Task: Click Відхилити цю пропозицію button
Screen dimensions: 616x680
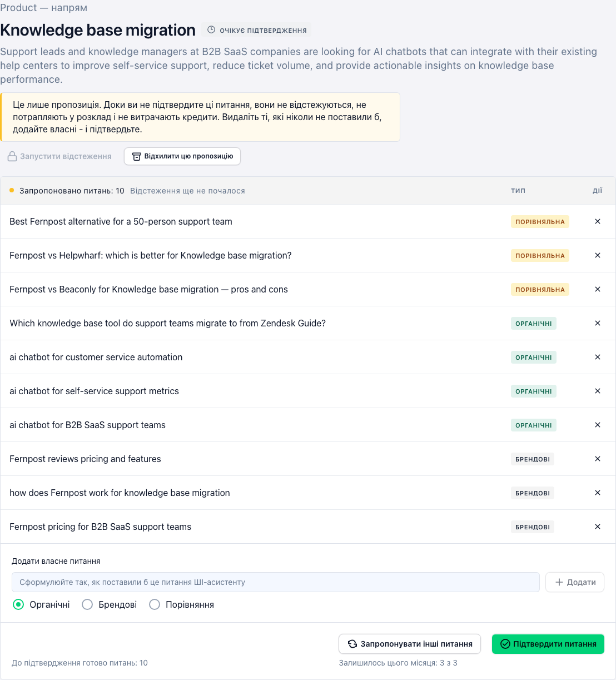Action: click(x=182, y=156)
